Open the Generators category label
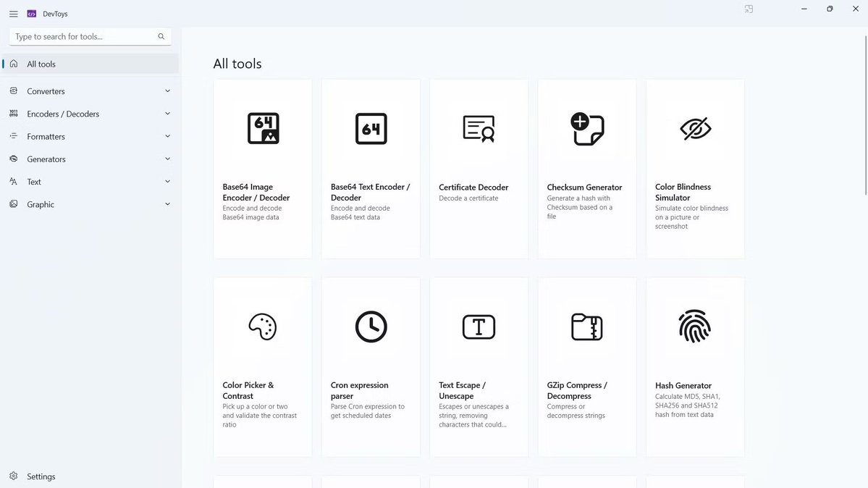 tap(46, 159)
